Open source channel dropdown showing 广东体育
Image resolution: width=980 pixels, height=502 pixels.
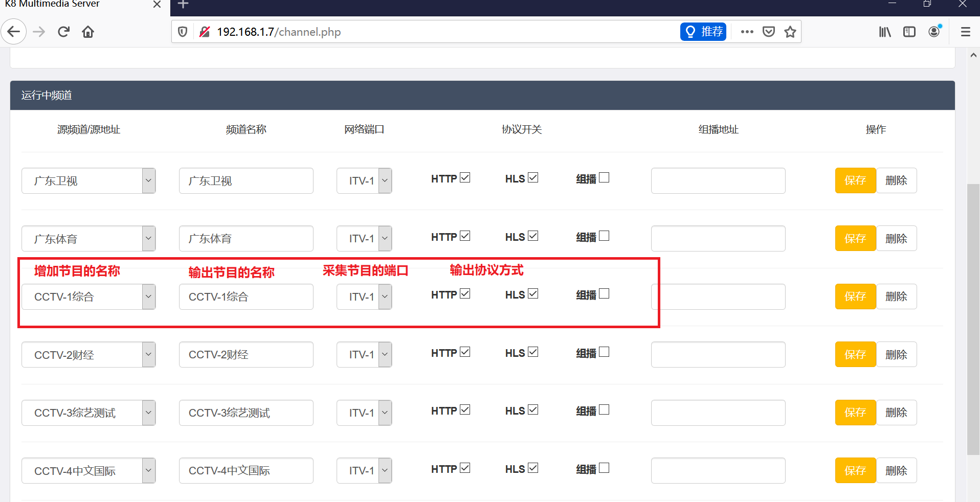click(x=88, y=239)
